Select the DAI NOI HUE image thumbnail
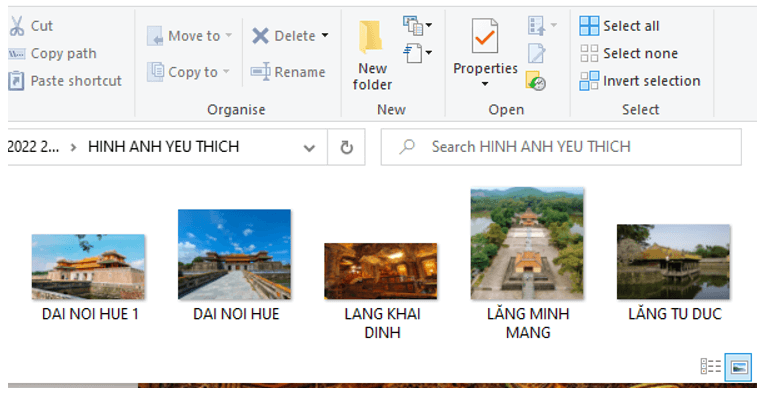This screenshot has width=763, height=395. (234, 254)
